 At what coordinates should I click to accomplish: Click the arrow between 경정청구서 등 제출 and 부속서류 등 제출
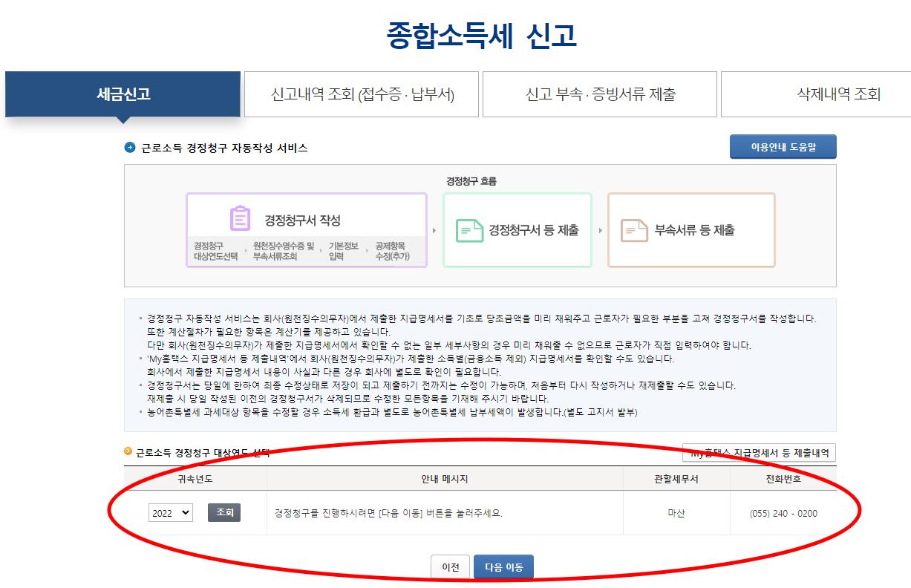pos(600,230)
